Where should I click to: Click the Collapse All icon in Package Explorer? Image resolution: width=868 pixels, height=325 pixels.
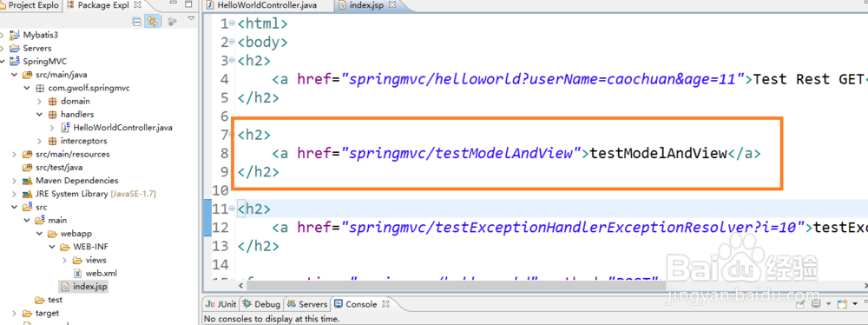point(137,21)
